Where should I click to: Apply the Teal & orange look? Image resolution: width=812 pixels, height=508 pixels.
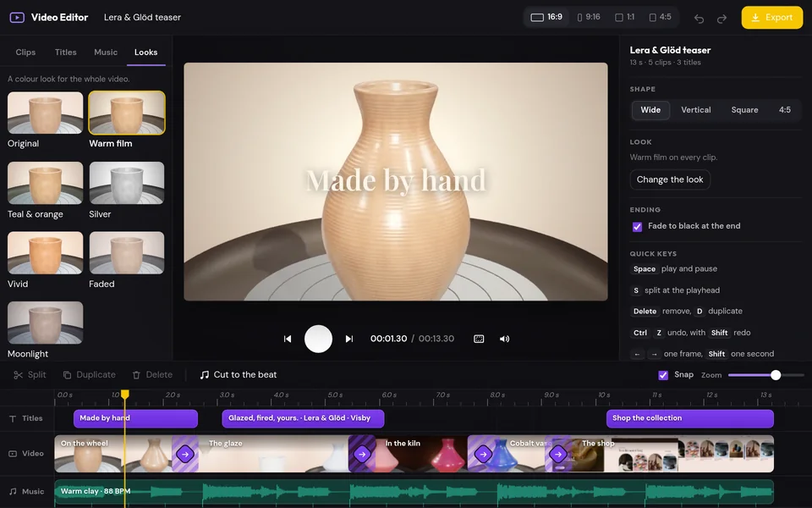coord(45,183)
